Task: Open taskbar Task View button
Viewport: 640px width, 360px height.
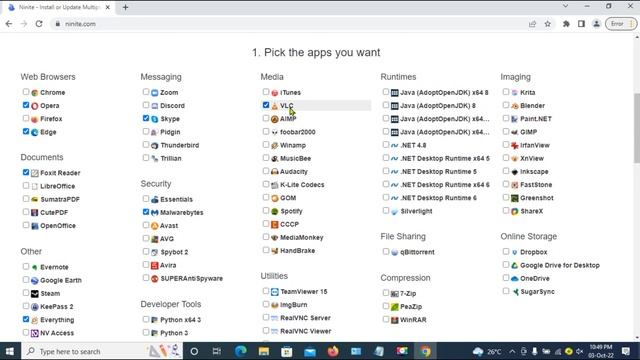Action: (217, 351)
